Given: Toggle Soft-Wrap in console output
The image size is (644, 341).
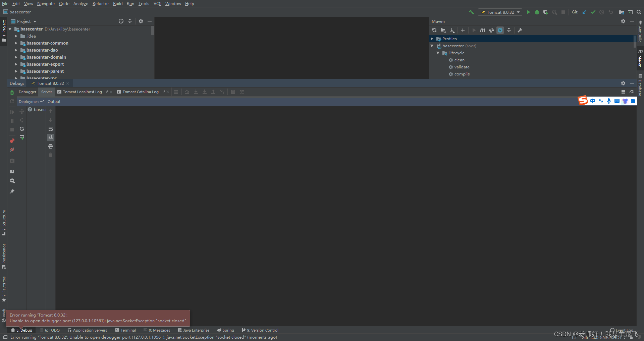Looking at the screenshot, I should click(x=51, y=129).
